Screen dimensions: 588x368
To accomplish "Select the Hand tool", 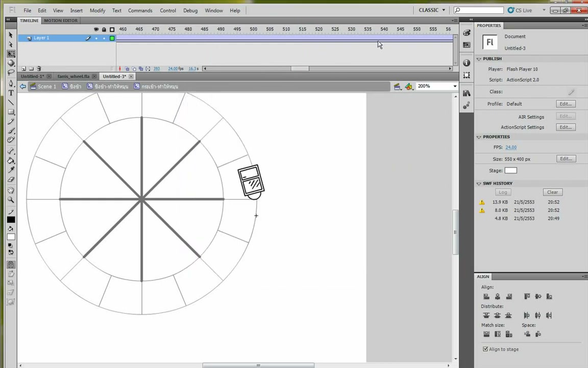I will tap(11, 190).
